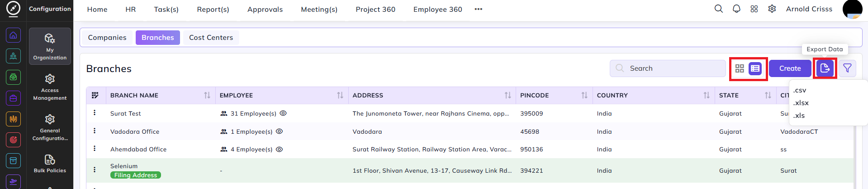This screenshot has width=868, height=189.
Task: Export data as .xlsx
Action: pyautogui.click(x=801, y=103)
